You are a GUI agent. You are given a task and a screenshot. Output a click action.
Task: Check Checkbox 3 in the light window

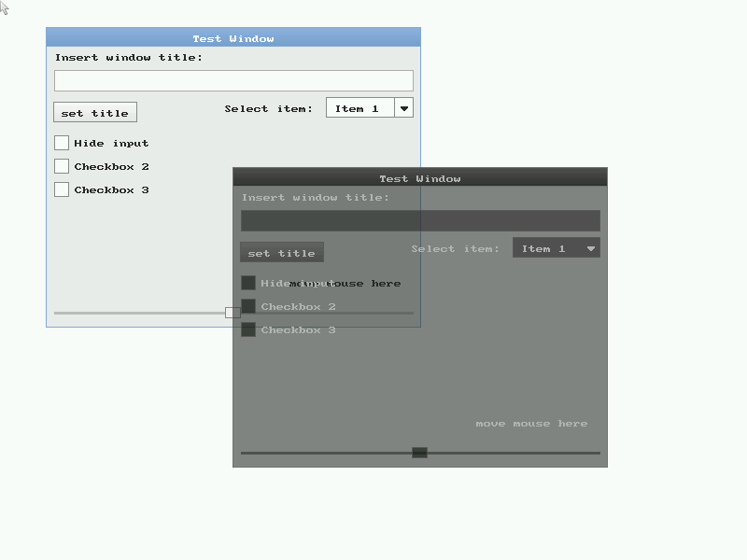[62, 189]
